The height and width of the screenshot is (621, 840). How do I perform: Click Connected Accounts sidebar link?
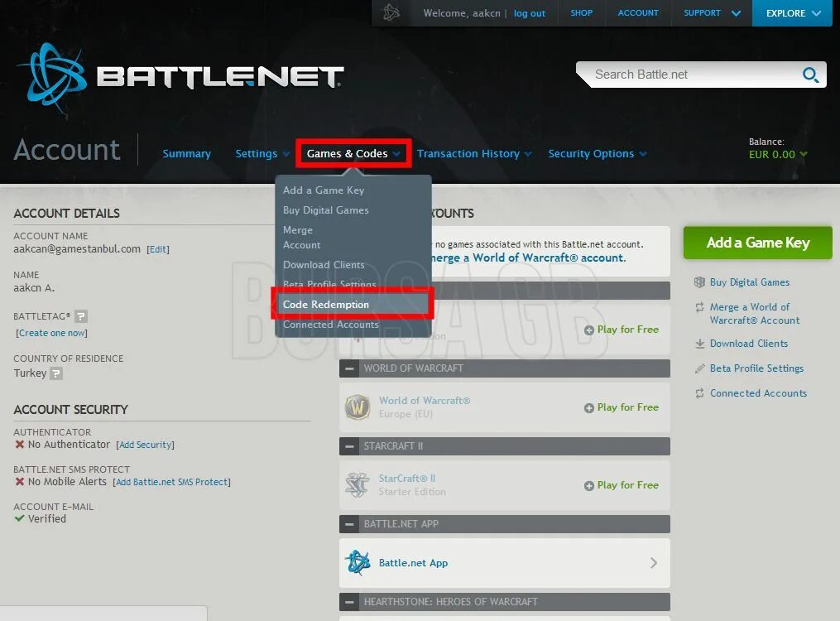tap(758, 393)
